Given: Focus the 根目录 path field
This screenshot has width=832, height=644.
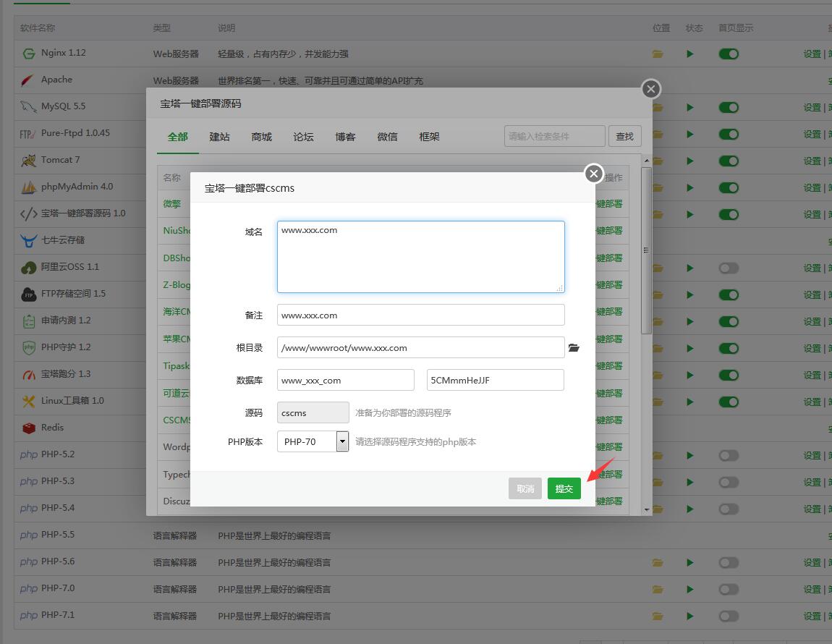Looking at the screenshot, I should 421,348.
